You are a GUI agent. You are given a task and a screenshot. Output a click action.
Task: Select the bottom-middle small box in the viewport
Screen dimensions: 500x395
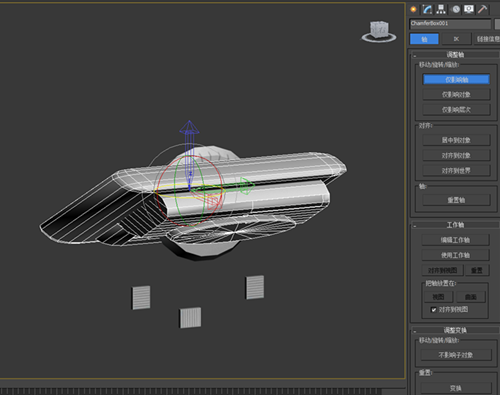coord(190,318)
